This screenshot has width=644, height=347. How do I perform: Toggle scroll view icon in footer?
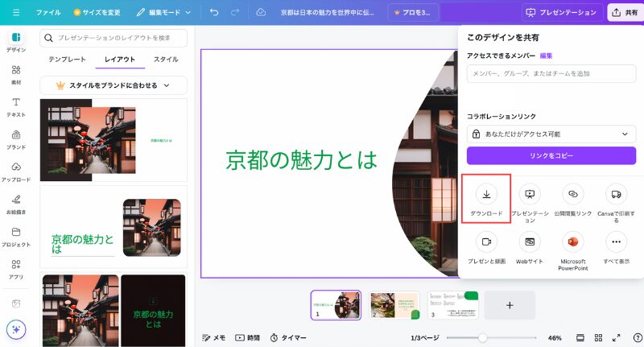pos(580,337)
